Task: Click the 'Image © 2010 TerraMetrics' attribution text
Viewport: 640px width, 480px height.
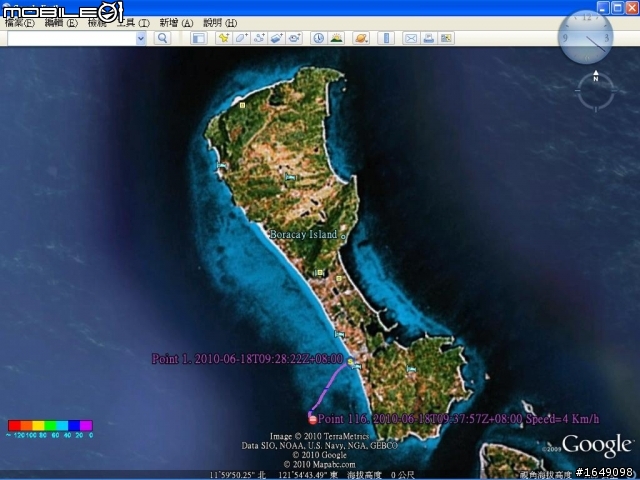Action: [319, 436]
